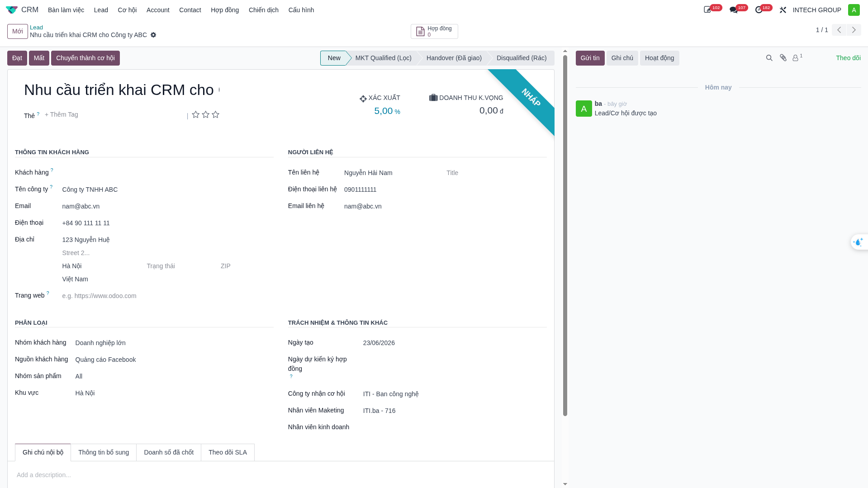Image resolution: width=868 pixels, height=488 pixels.
Task: Expand the Cấu hình menu
Action: (x=301, y=10)
